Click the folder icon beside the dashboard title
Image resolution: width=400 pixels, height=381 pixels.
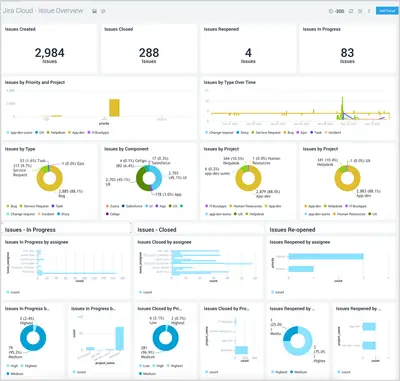tap(94, 11)
